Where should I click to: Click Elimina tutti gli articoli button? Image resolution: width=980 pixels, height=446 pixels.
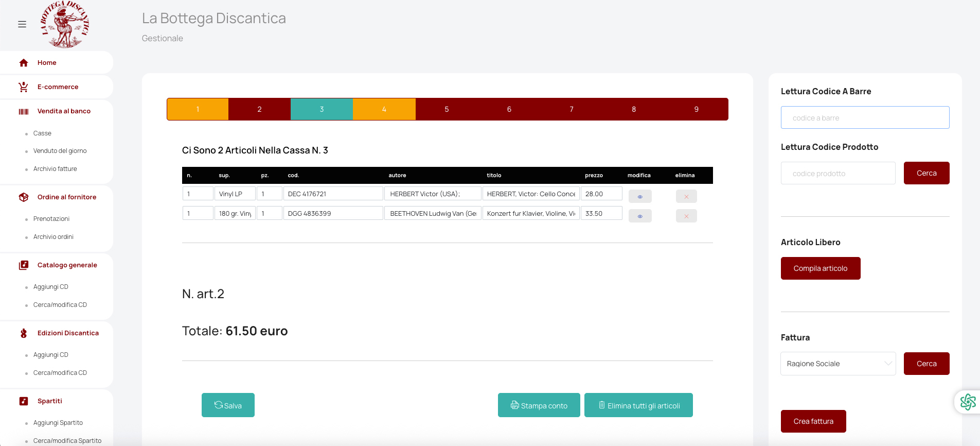638,405
